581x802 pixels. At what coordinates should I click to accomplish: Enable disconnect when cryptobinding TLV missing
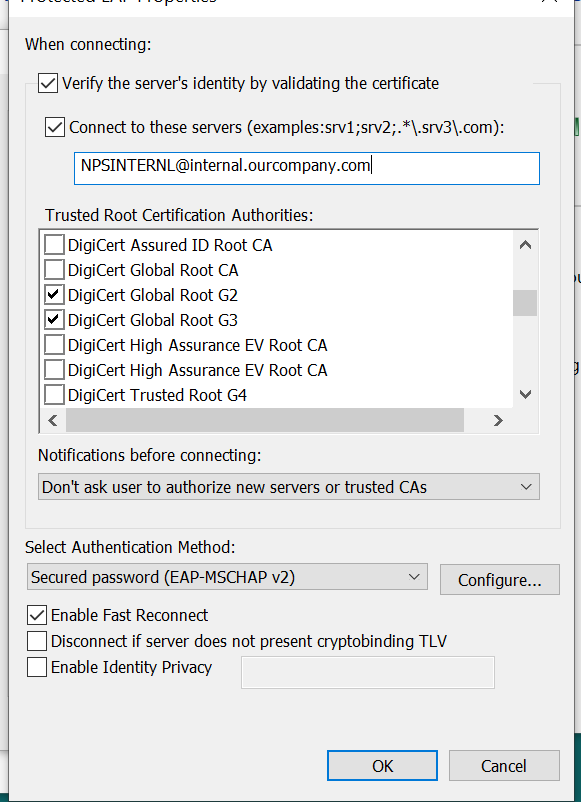point(37,640)
